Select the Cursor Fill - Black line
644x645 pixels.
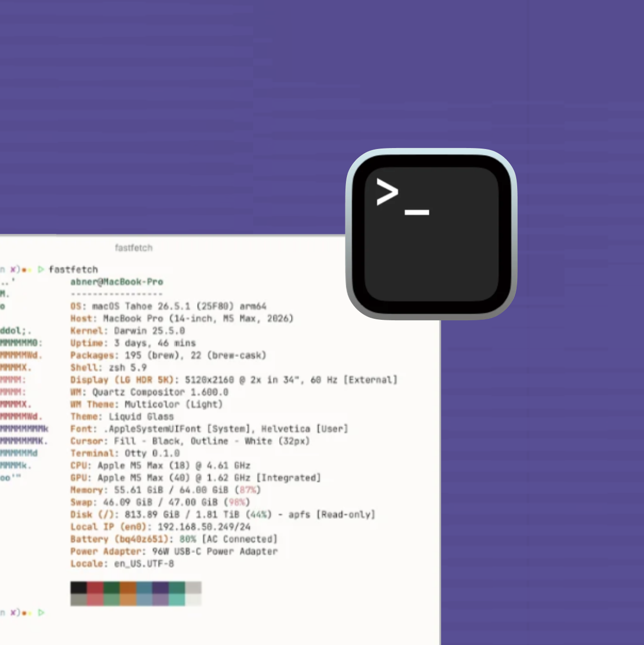coord(189,441)
